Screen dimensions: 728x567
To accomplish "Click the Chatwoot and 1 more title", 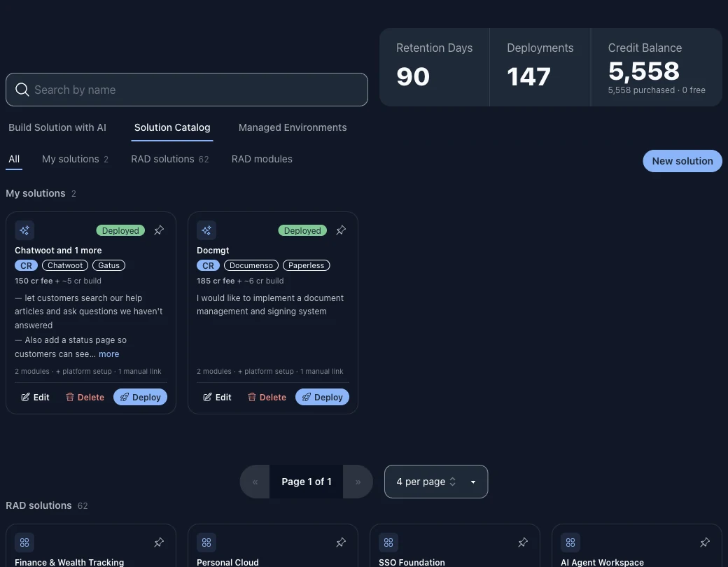I will point(58,251).
